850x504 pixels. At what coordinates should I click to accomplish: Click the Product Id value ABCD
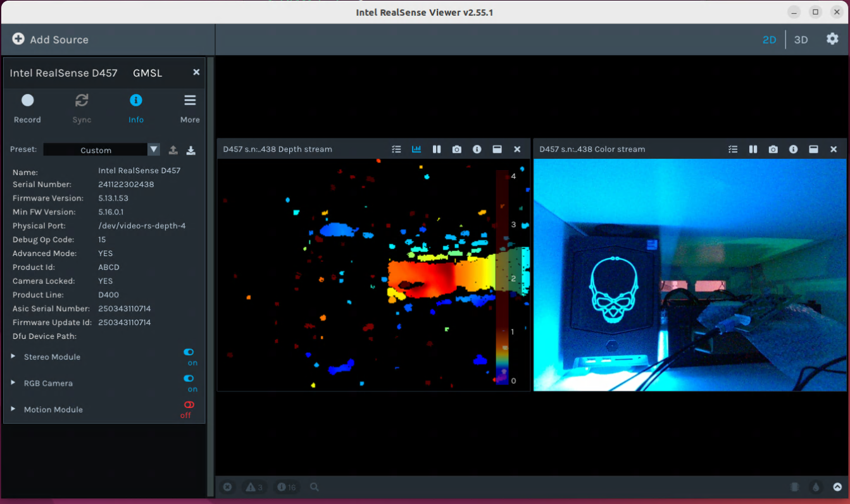coord(109,267)
